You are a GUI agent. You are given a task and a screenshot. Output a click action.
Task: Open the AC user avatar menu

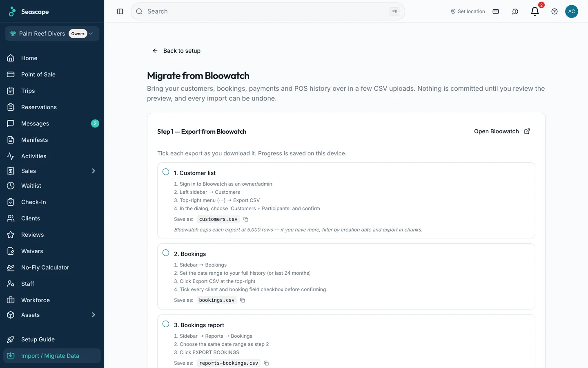coord(572,11)
